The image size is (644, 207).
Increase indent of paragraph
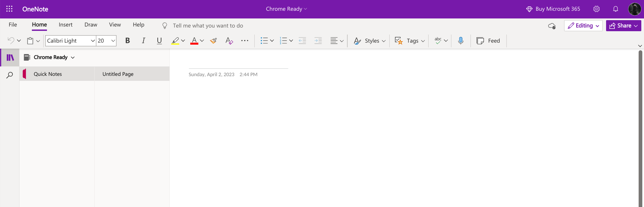tap(318, 41)
